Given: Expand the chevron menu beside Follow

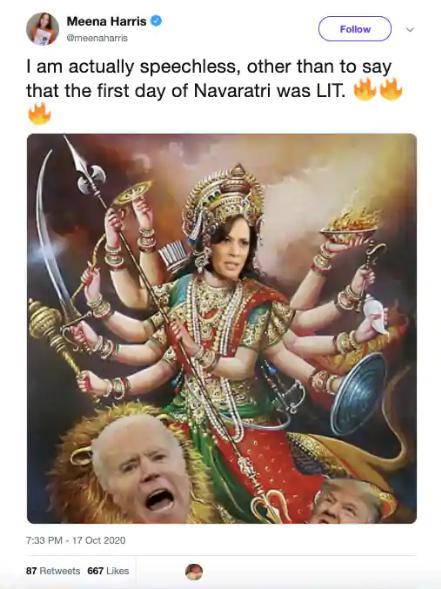Looking at the screenshot, I should pos(410,29).
